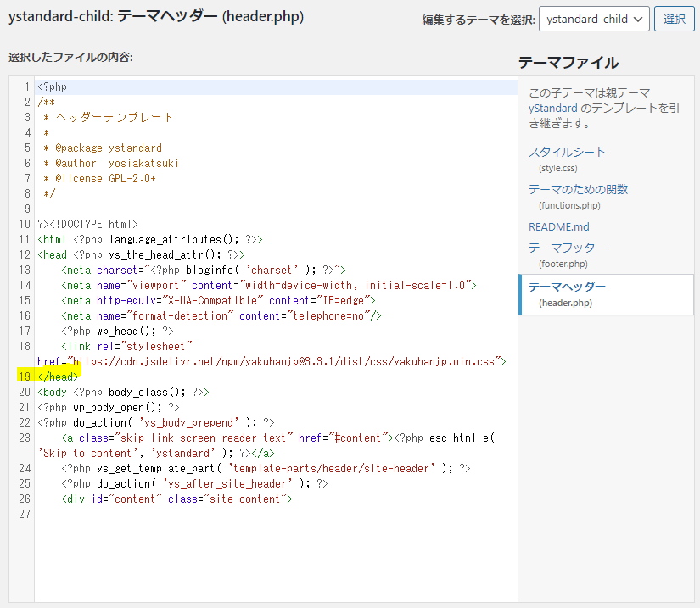Click the chevron arrow of theme dropdown

pyautogui.click(x=638, y=20)
